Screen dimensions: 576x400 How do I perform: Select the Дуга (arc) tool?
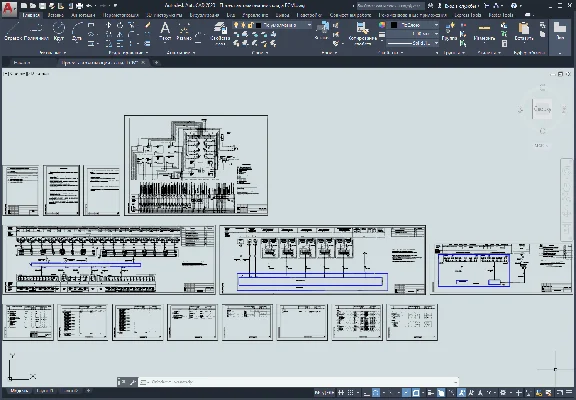click(77, 32)
